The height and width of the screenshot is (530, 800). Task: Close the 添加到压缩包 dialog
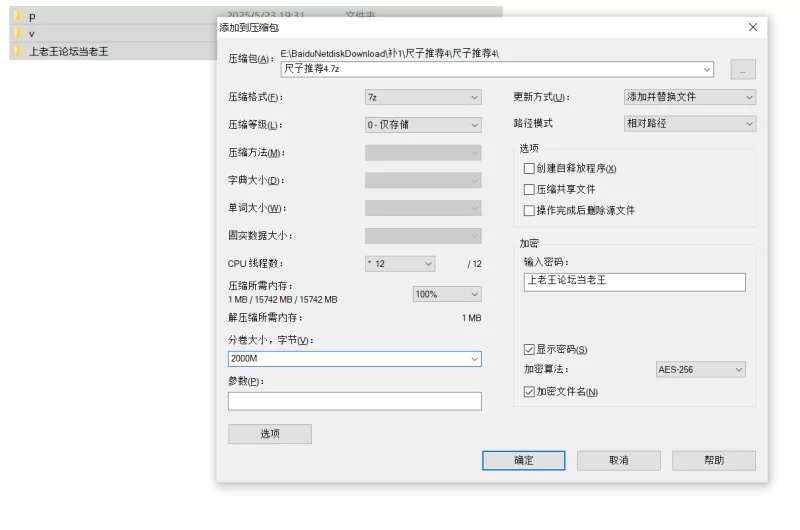(x=753, y=27)
